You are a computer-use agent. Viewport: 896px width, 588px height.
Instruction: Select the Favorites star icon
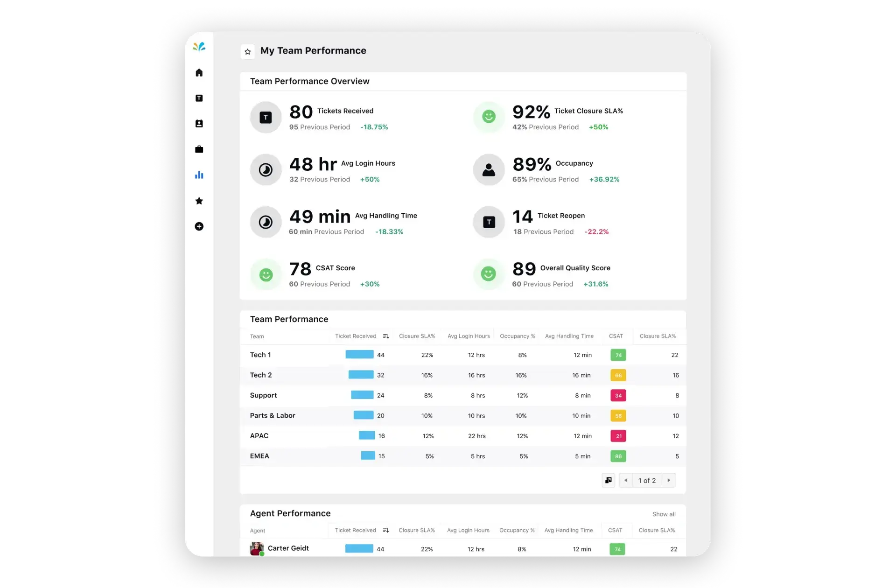[246, 51]
